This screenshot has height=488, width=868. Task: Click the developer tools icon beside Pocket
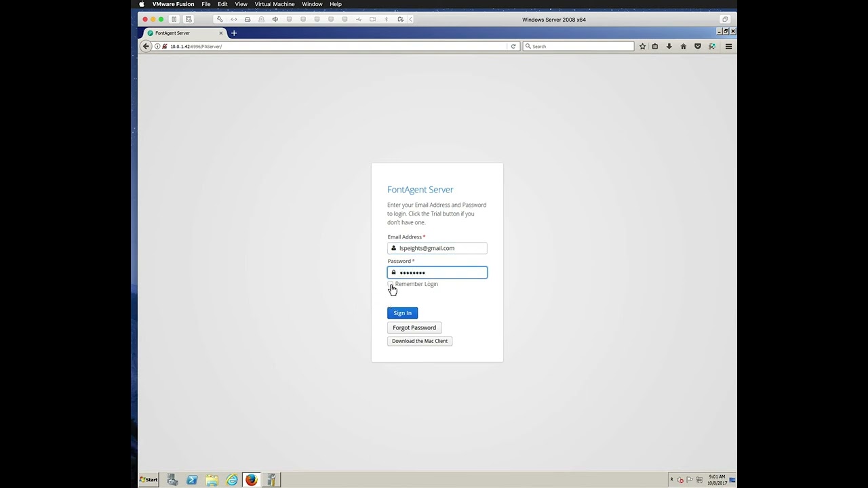point(711,47)
